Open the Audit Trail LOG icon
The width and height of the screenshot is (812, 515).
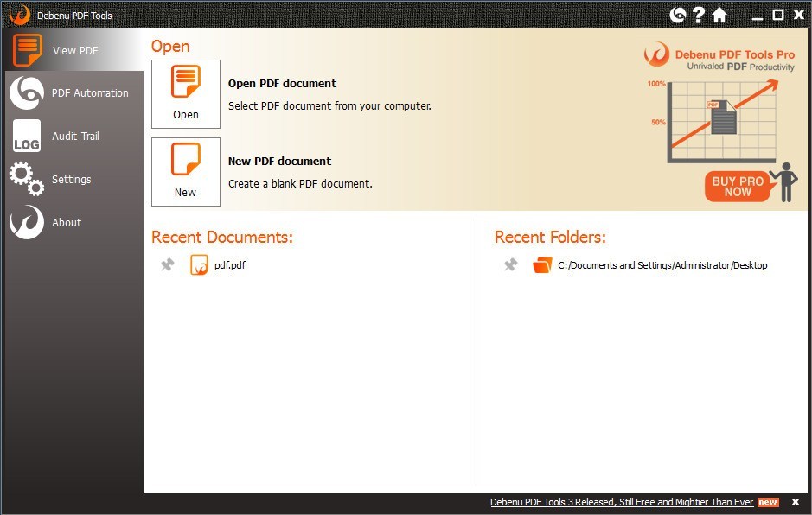click(27, 137)
